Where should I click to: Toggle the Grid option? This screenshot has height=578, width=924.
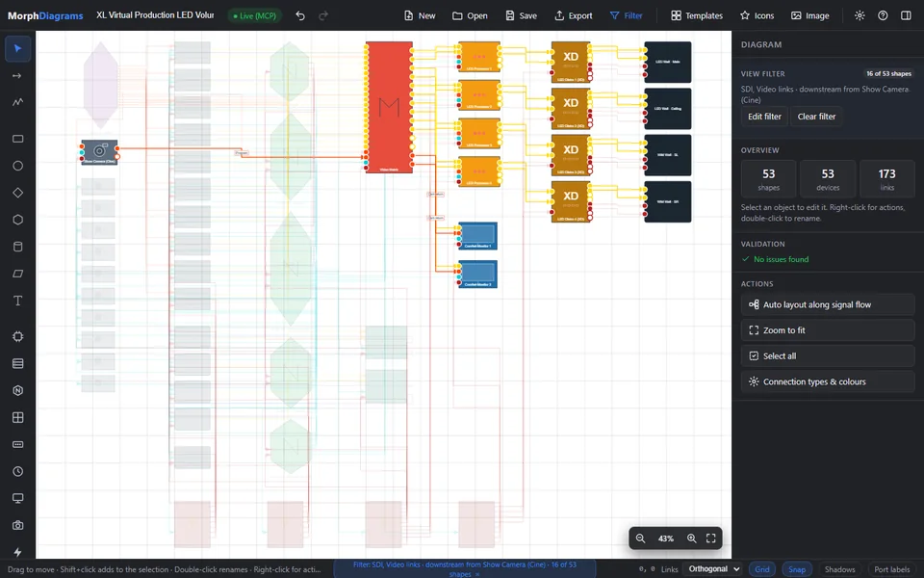tap(762, 569)
